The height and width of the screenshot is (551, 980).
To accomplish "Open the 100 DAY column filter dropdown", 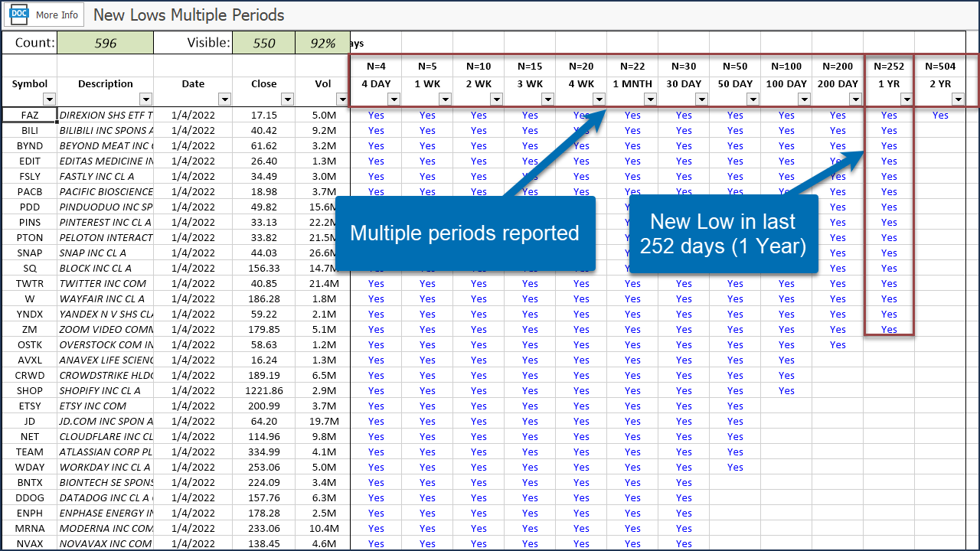I will 804,99.
